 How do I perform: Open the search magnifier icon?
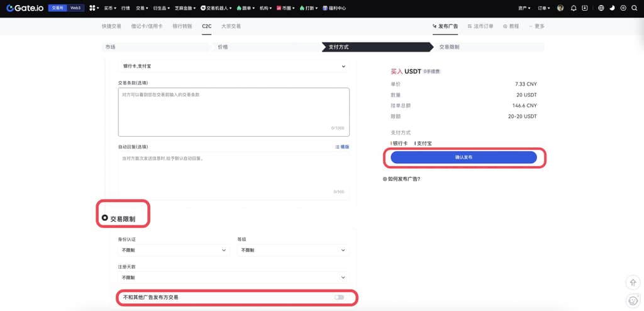coord(634,8)
